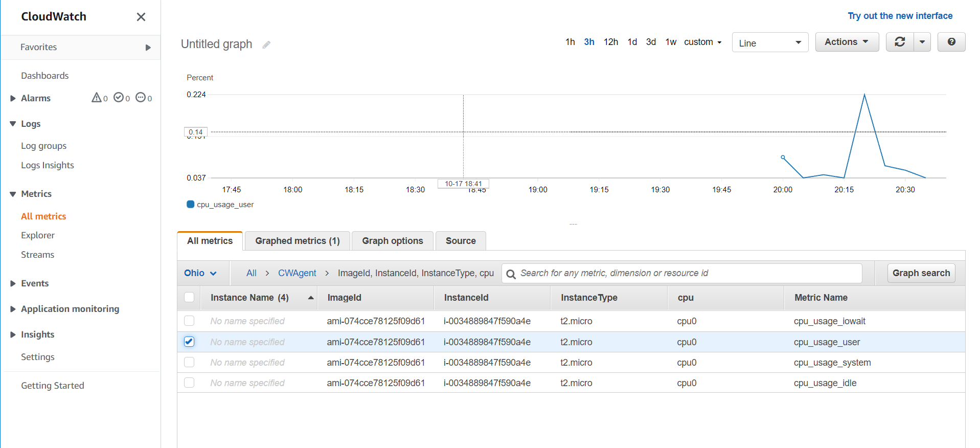The height and width of the screenshot is (448, 980).
Task: Open Log groups
Action: 44,146
